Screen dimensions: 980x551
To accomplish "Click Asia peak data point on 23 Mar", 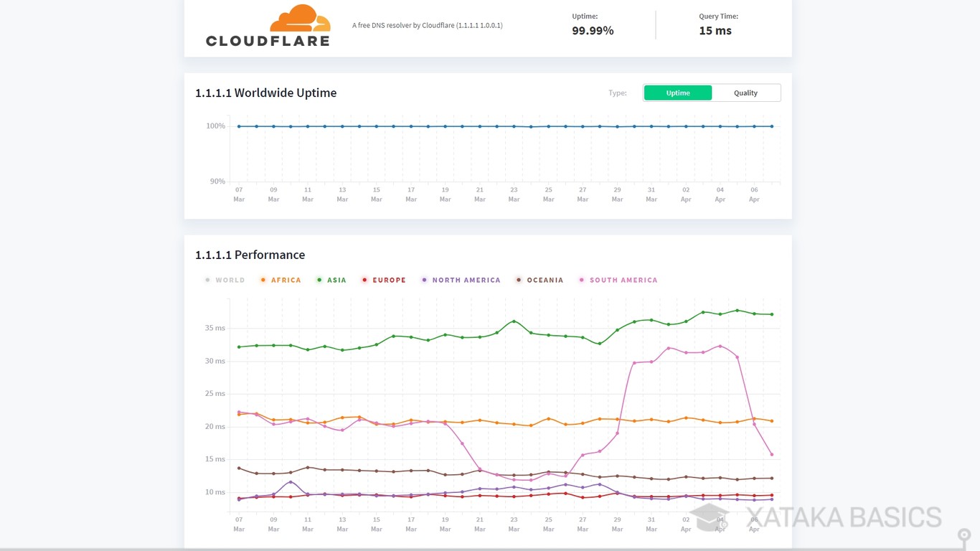I will pos(514,321).
